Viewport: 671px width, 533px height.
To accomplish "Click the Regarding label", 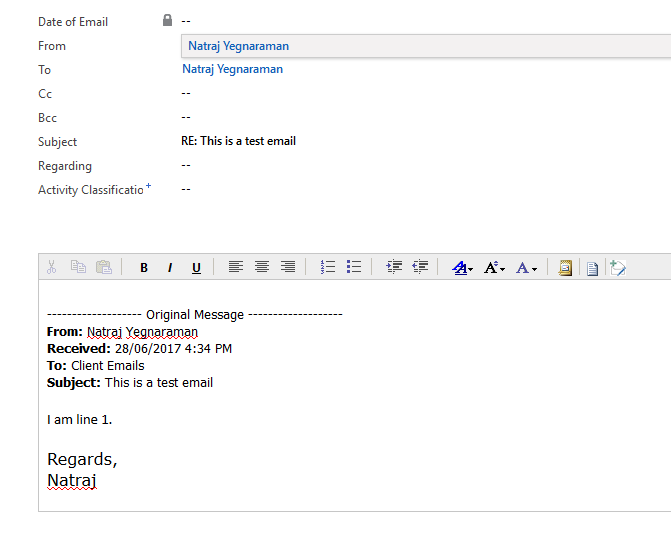I will tap(65, 166).
